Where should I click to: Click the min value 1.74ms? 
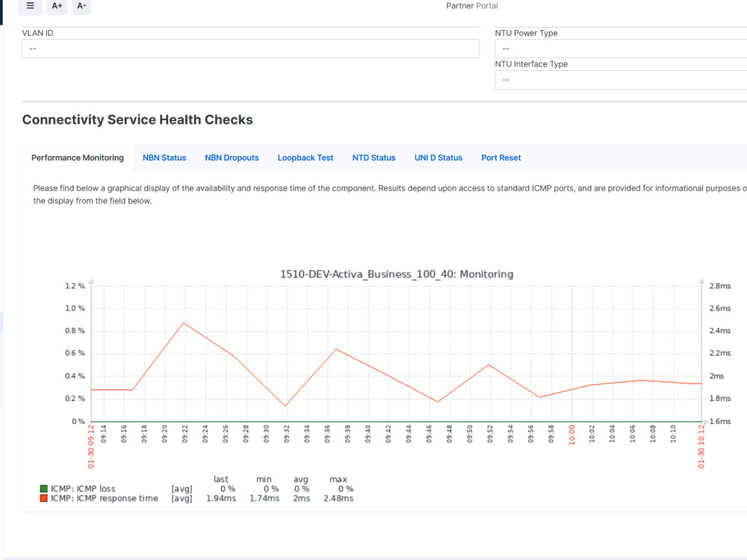[264, 498]
